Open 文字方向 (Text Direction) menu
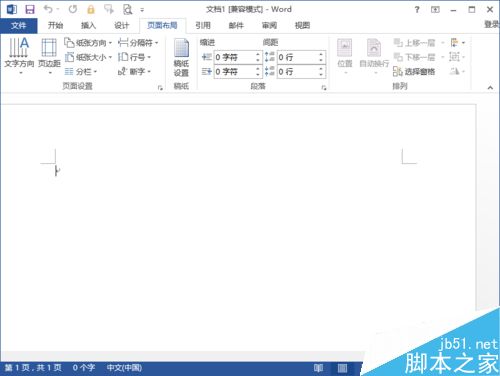Screen dimensions: 500x376 [x=19, y=56]
